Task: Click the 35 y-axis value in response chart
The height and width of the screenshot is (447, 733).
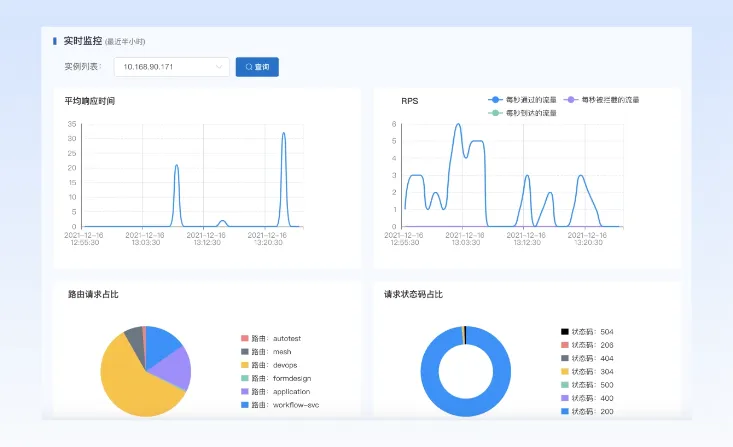Action: tap(72, 124)
